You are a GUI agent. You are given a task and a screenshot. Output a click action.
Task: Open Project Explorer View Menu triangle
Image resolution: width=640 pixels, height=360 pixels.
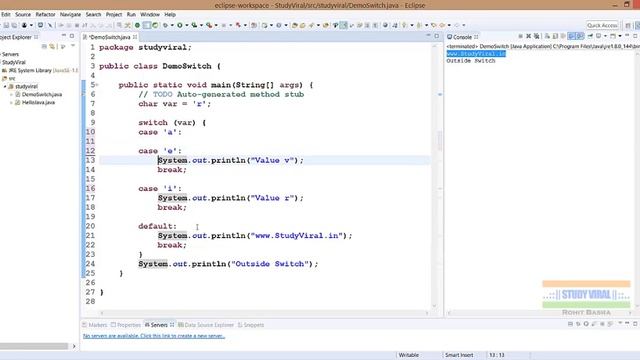pyautogui.click(x=73, y=46)
